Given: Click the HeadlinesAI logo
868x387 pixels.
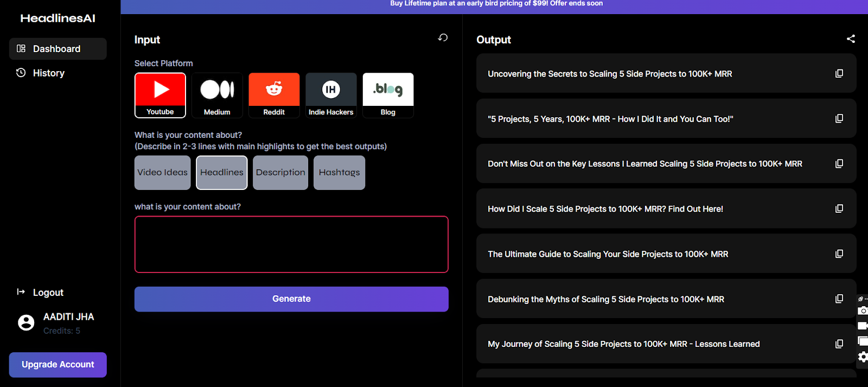Looking at the screenshot, I should coord(58,18).
